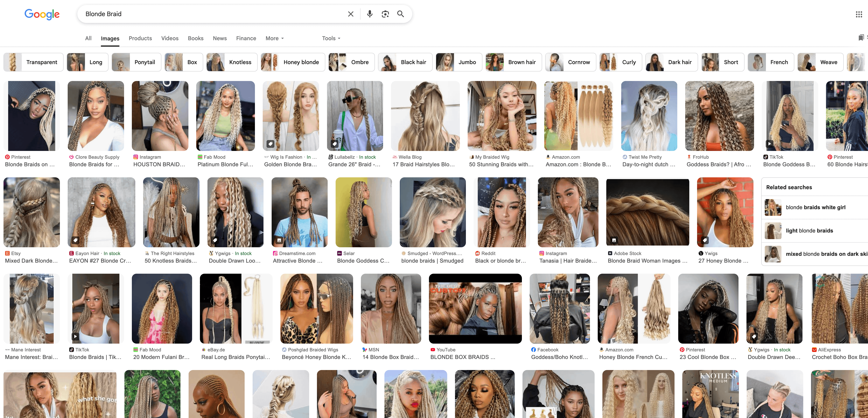Click licensable badge on Dreamstime image
The image size is (868, 418).
coord(279,240)
